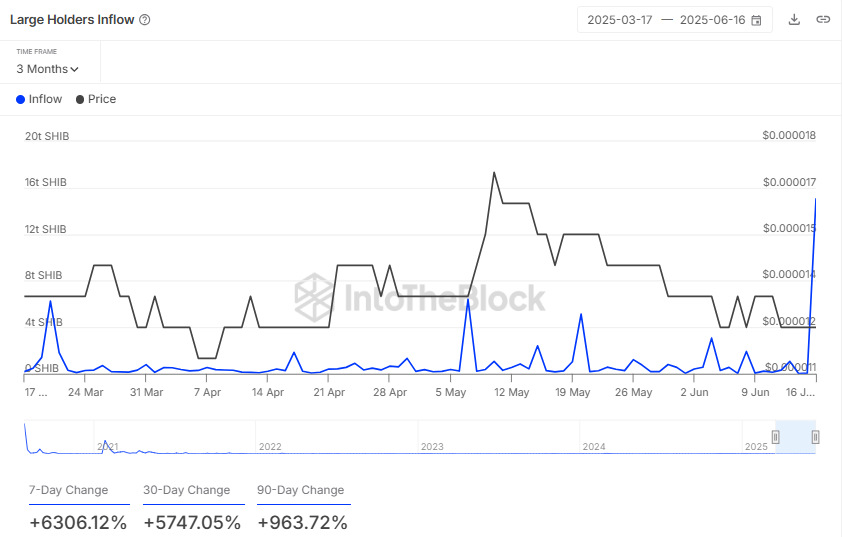Open the calendar date picker icon
The width and height of the screenshot is (842, 537).
click(x=756, y=20)
